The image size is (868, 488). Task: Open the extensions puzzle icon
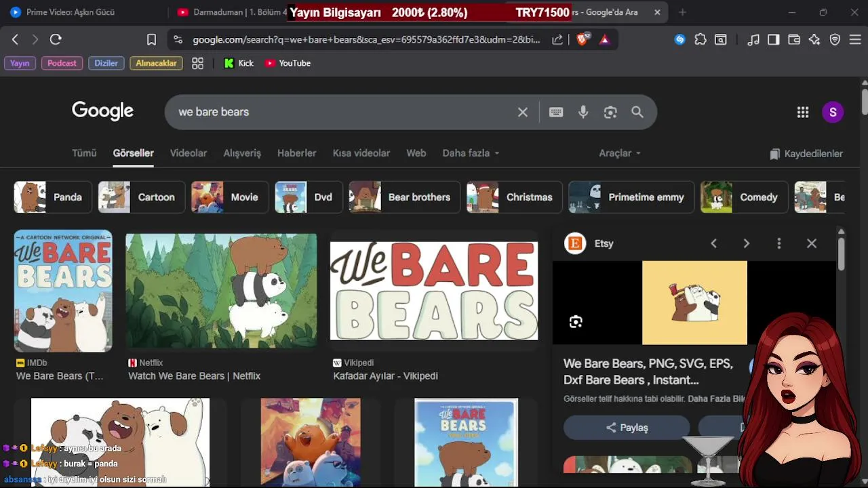[x=701, y=40]
